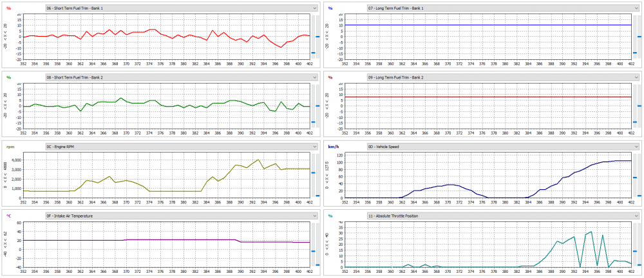Click the upper slider handle beside Engine RPM graph

pos(314,173)
